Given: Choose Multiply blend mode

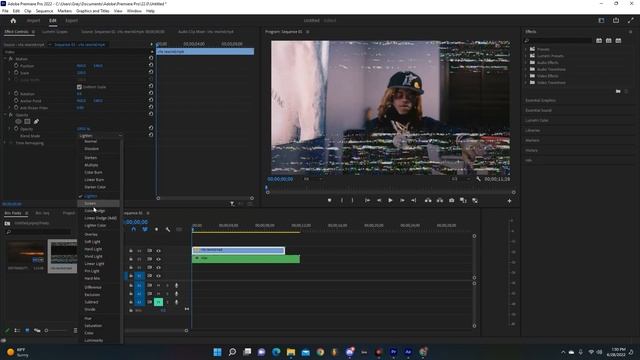Looking at the screenshot, I should tap(91, 165).
